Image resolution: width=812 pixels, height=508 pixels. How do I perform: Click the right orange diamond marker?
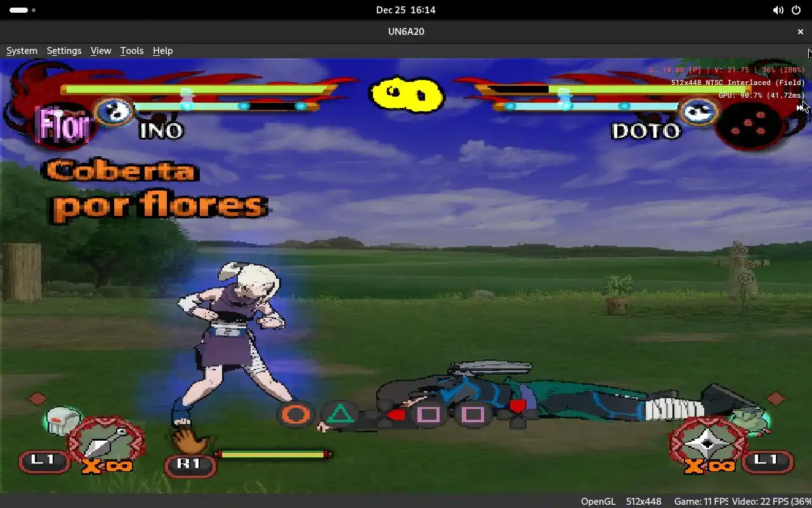(775, 398)
